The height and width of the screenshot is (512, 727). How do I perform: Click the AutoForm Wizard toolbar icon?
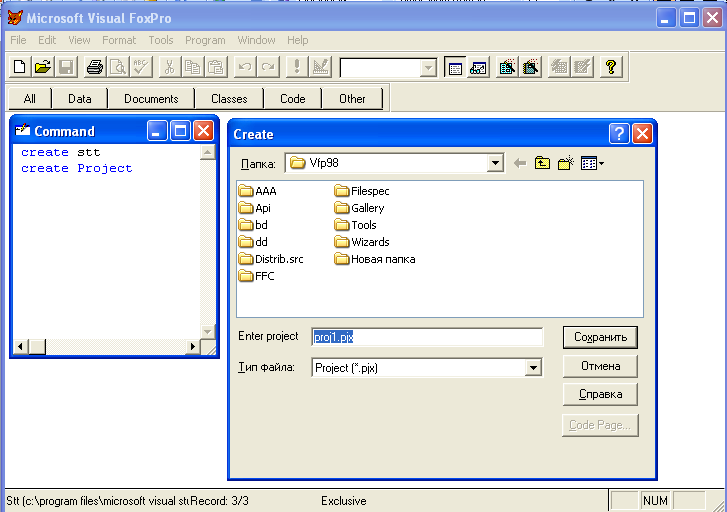point(559,67)
